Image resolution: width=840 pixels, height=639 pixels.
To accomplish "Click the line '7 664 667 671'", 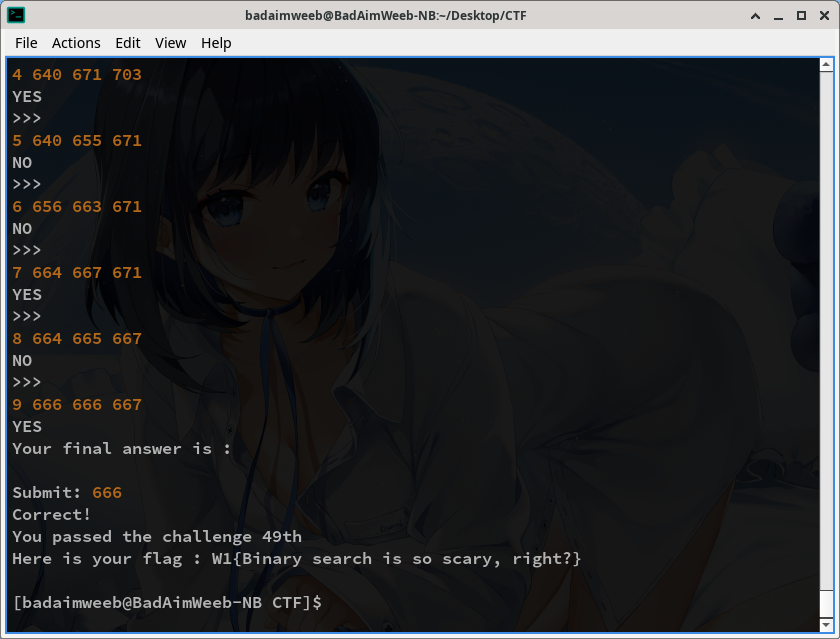I will (77, 273).
